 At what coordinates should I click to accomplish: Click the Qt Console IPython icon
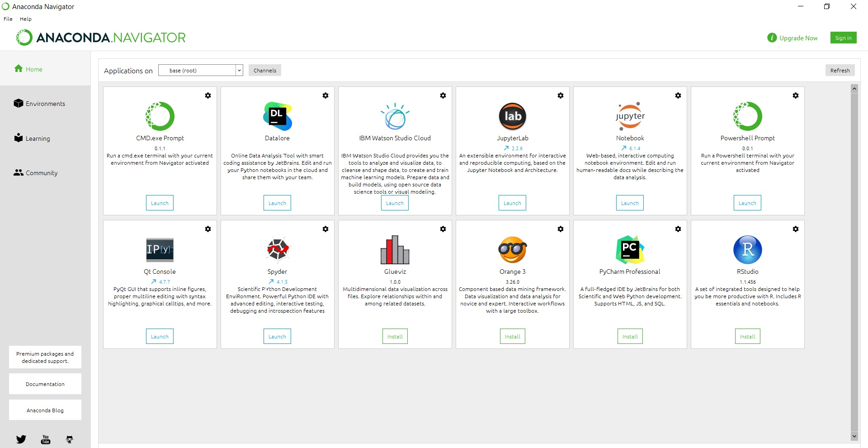pyautogui.click(x=160, y=250)
